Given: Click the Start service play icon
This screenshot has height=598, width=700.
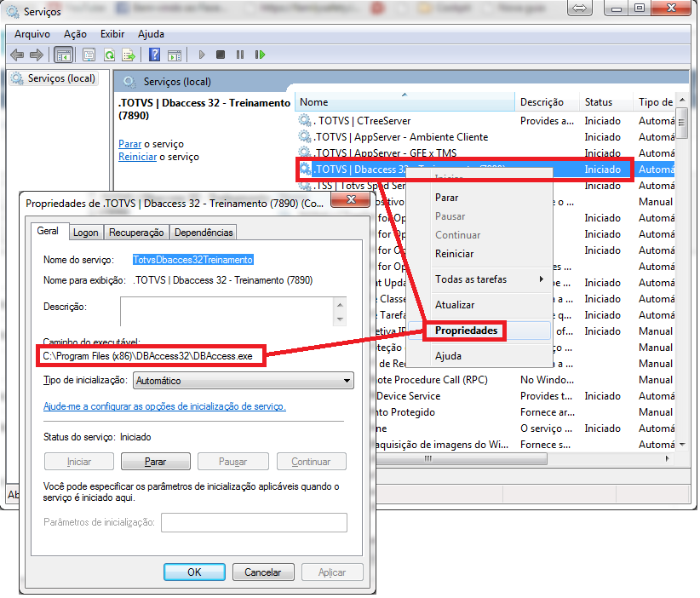Looking at the screenshot, I should (x=202, y=55).
